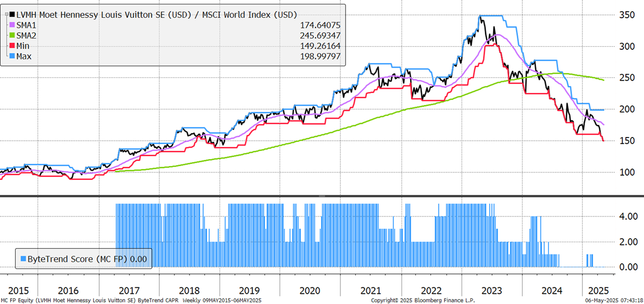Click the 200 price axis label
This screenshot has width=644, height=304.
tap(626, 109)
